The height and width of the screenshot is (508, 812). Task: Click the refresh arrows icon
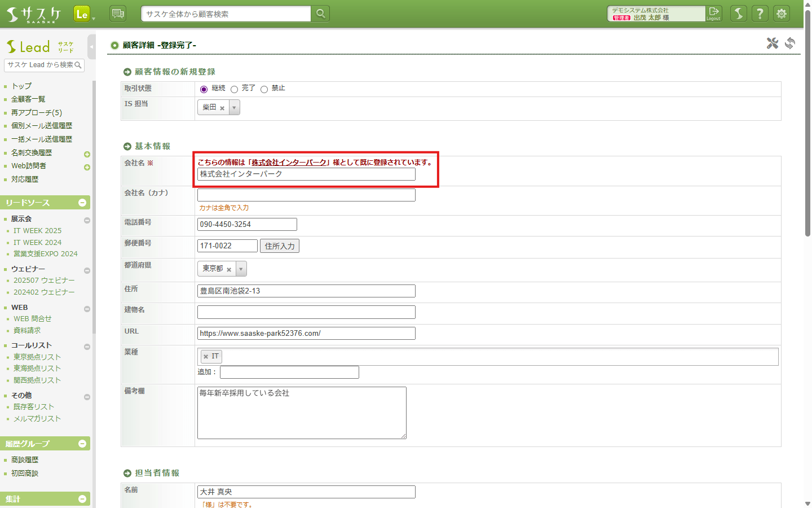coord(790,43)
